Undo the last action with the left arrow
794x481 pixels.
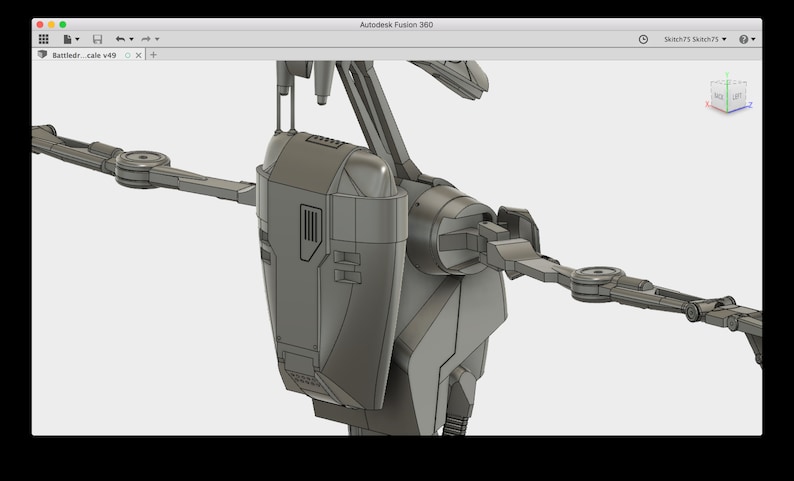120,39
